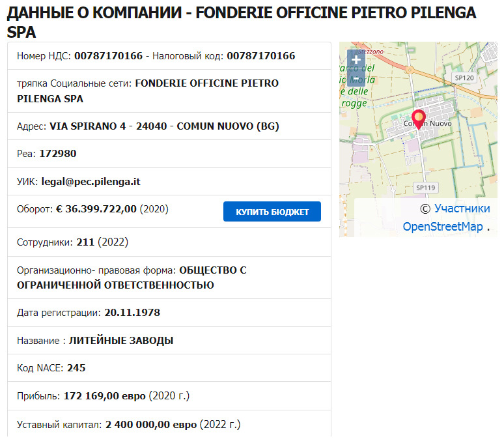Click the ЛИТЕЙНЫЕ ЗАВОДЫ name value

[121, 341]
